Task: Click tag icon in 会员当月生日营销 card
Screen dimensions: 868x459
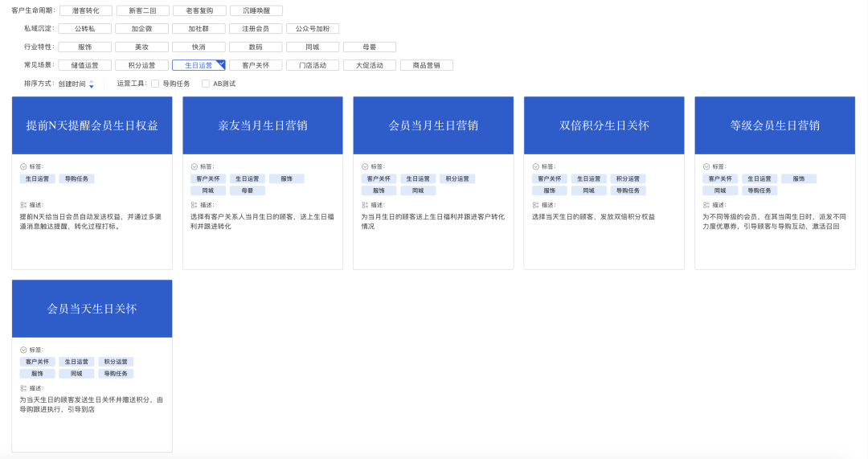Action: tap(365, 166)
